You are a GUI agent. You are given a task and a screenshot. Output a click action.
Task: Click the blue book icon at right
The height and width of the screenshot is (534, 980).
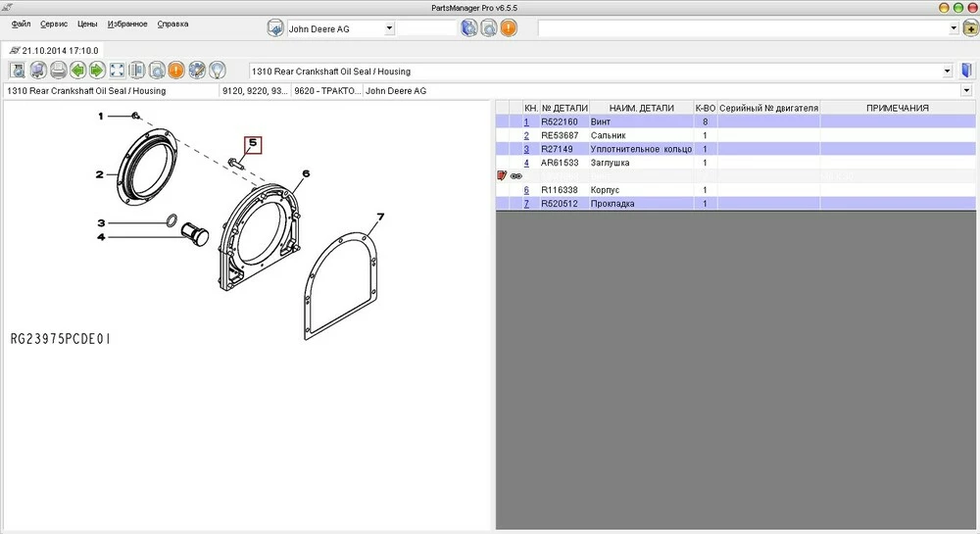pyautogui.click(x=967, y=71)
